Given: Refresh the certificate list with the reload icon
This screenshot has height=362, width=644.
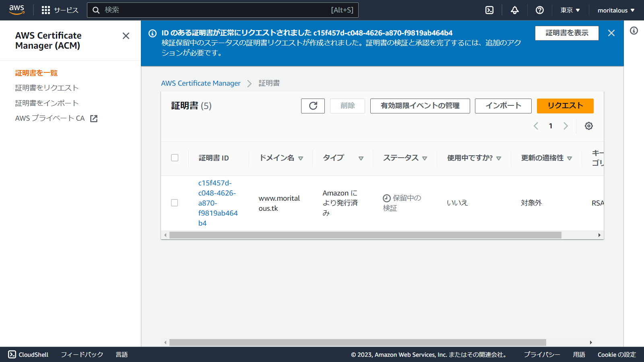Looking at the screenshot, I should (313, 106).
